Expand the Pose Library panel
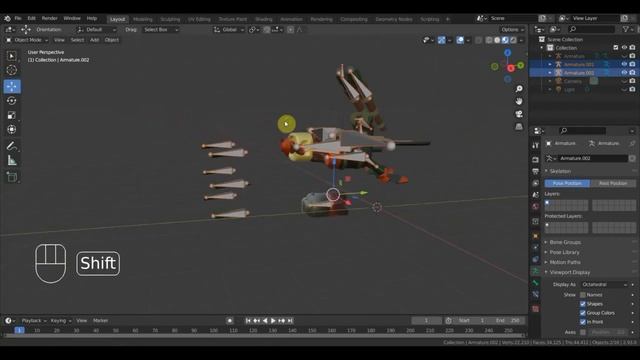This screenshot has height=360, width=640. 564,252
